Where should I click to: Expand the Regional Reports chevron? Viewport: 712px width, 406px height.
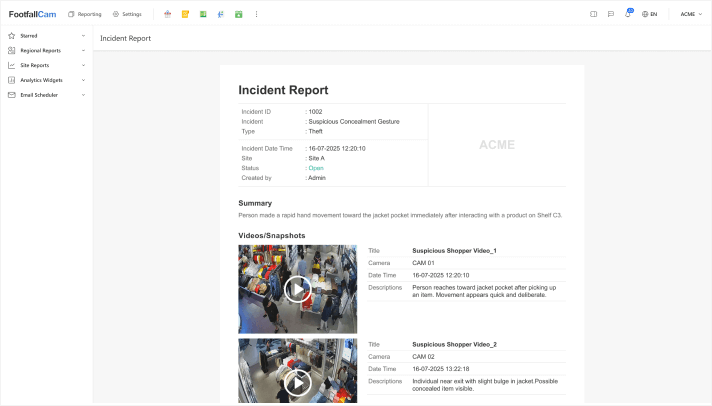[x=84, y=50]
